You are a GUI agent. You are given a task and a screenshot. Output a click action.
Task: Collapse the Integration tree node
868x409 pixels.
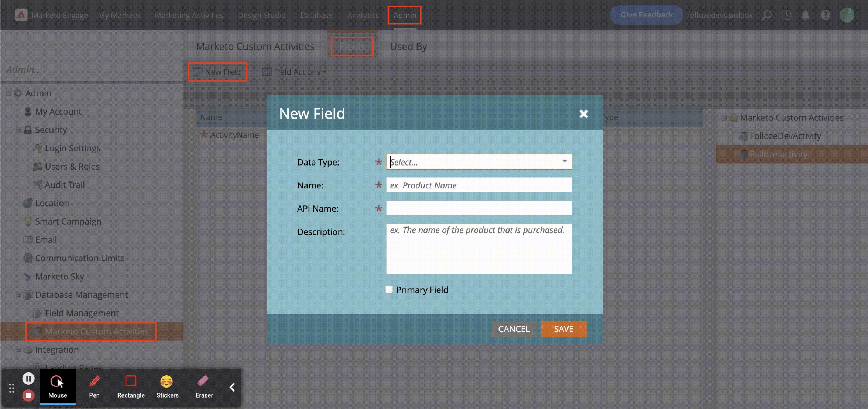tap(18, 350)
